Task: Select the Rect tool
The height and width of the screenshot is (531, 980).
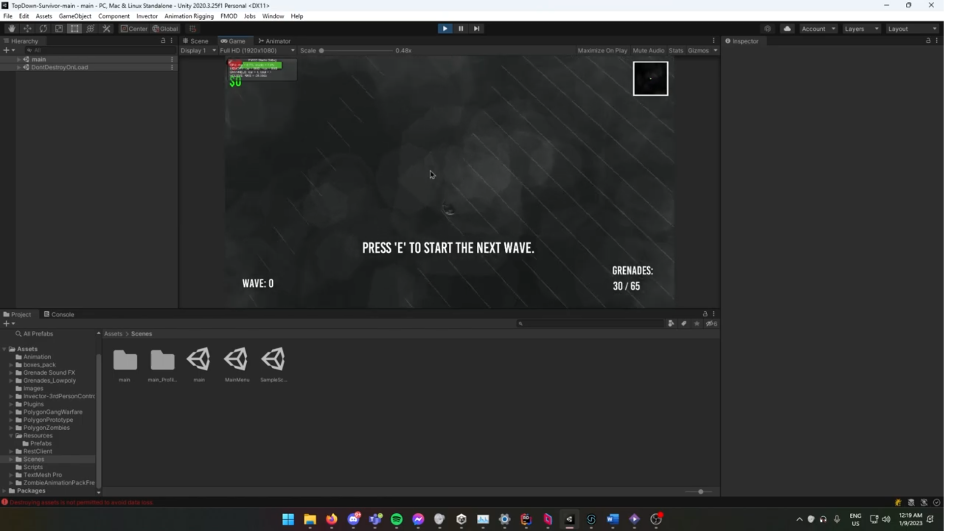Action: coord(74,29)
